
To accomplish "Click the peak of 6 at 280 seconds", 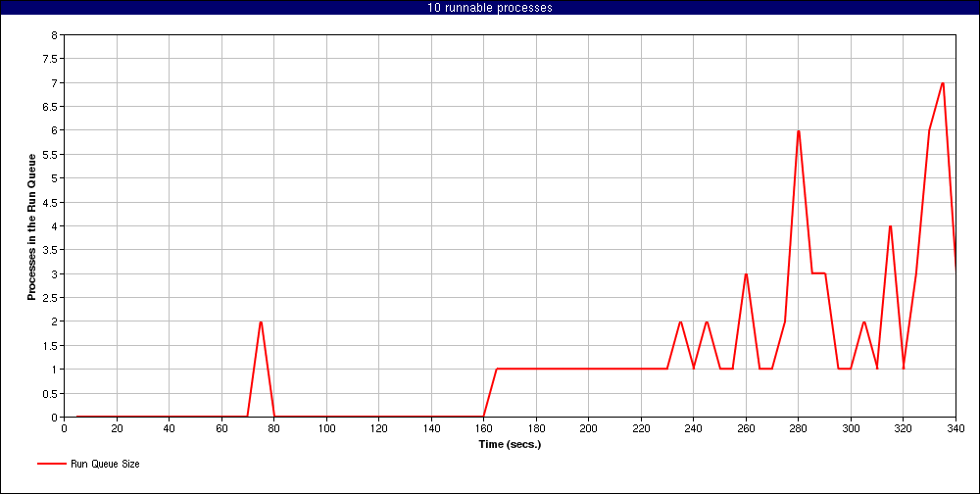I will coord(798,130).
